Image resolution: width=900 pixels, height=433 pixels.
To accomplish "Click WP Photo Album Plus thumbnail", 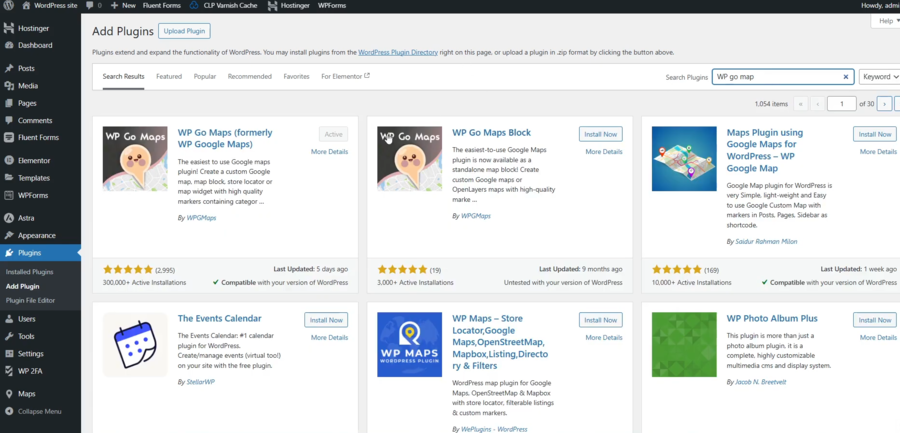I will [684, 345].
